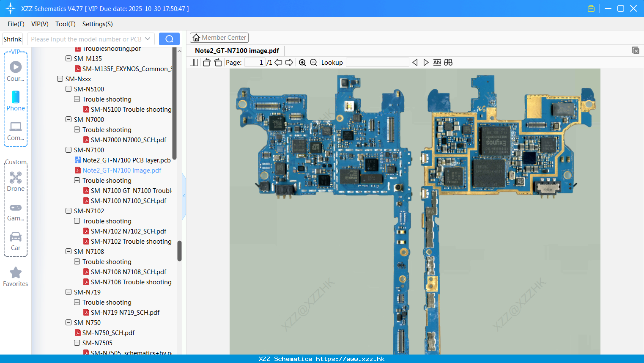Open the VIP(V) menu
The height and width of the screenshot is (363, 644).
(x=40, y=24)
